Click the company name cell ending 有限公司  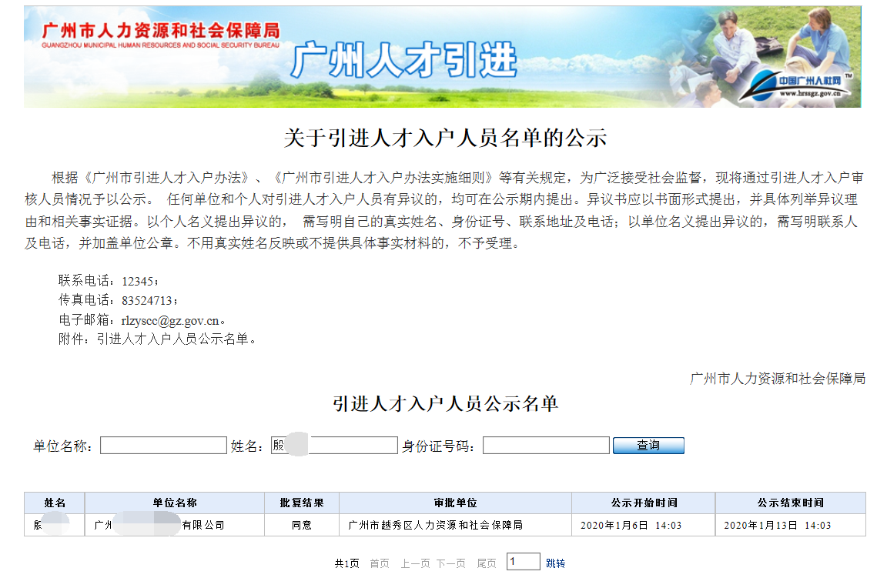click(x=175, y=525)
